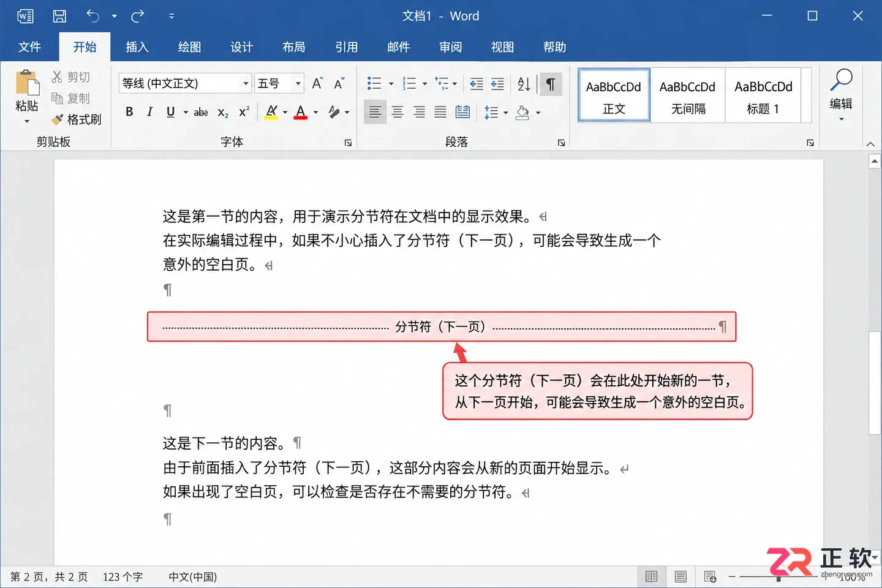The width and height of the screenshot is (882, 588).
Task: Switch to read mode view
Action: pyautogui.click(x=651, y=576)
